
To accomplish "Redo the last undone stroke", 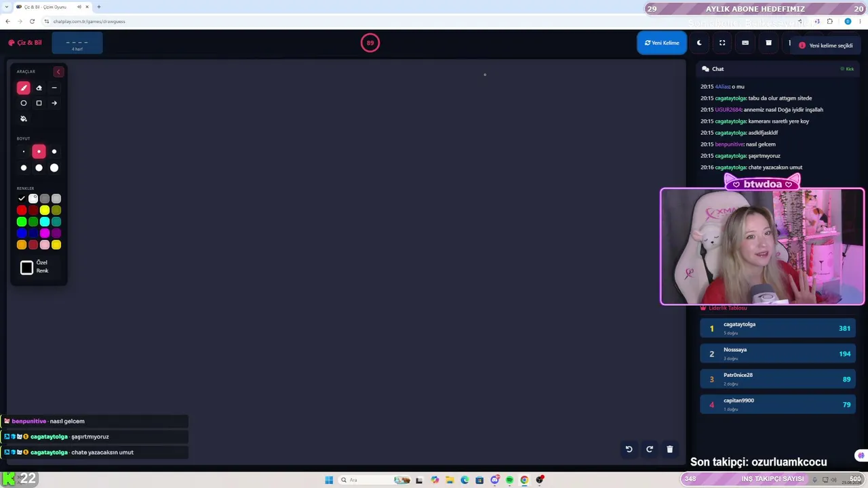I will click(649, 449).
